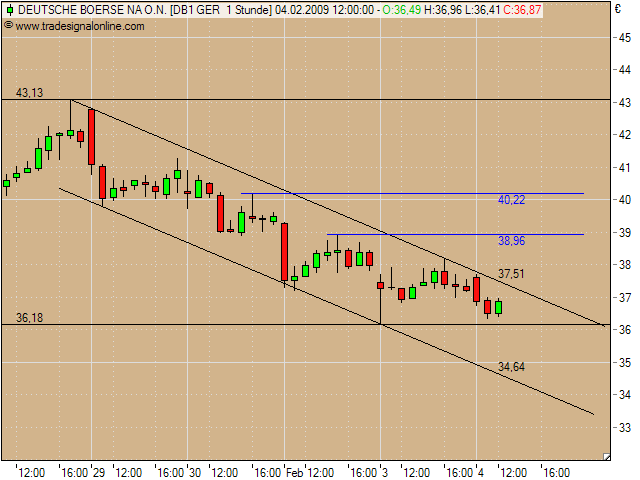The width and height of the screenshot is (640, 480).
Task: Click the last green candle on the chart
Action: point(498,307)
